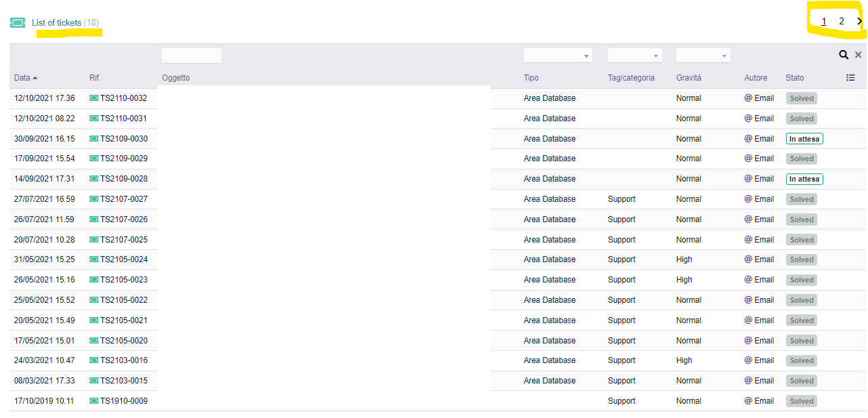The height and width of the screenshot is (418, 868).
Task: Click the ticket icon next to TS2103-0016
Action: coord(94,360)
